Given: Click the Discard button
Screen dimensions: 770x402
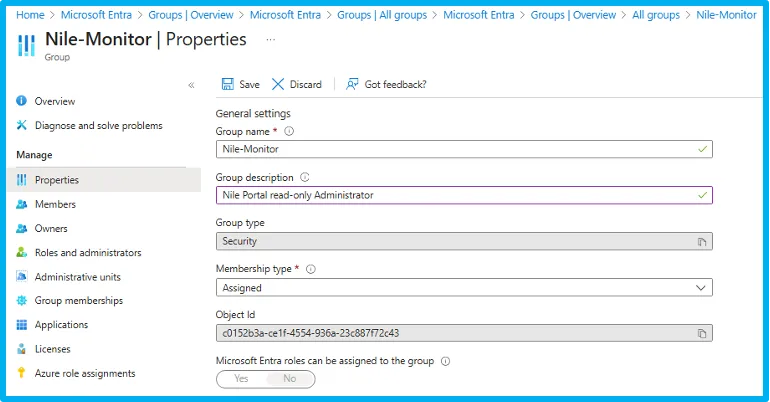Looking at the screenshot, I should coord(297,84).
